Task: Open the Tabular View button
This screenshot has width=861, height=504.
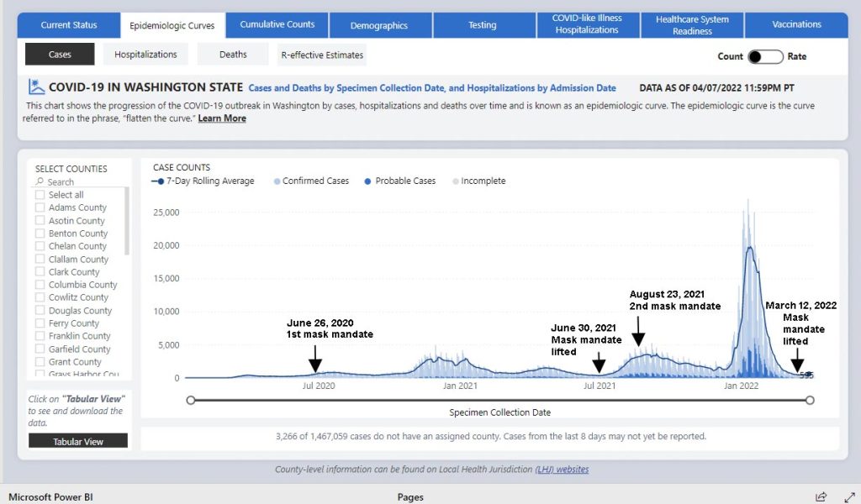Action: [78, 442]
